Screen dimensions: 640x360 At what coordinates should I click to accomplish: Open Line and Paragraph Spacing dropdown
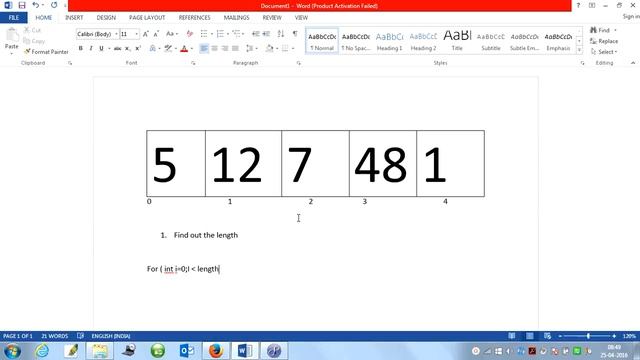tap(251, 49)
